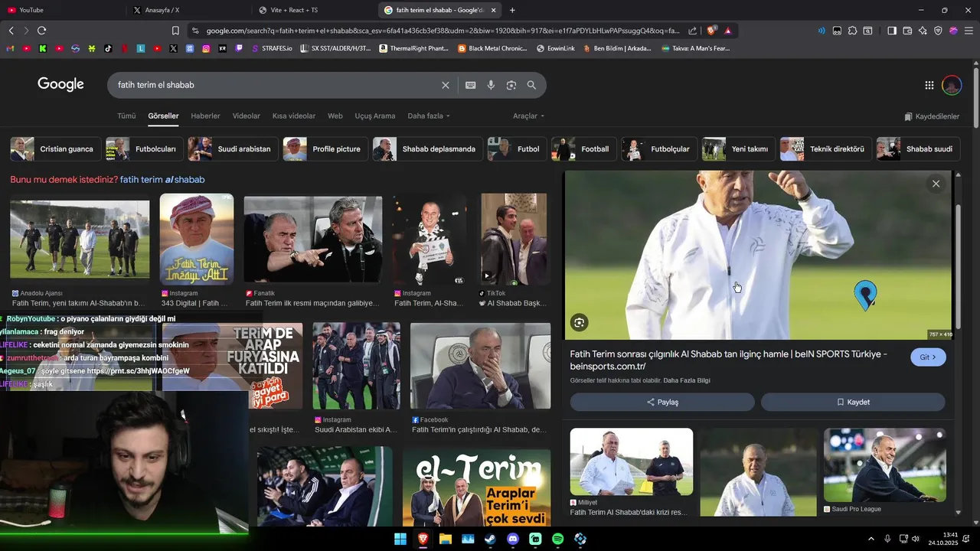The width and height of the screenshot is (980, 551).
Task: Select the Teknik direktörü filter chip
Action: pyautogui.click(x=825, y=149)
